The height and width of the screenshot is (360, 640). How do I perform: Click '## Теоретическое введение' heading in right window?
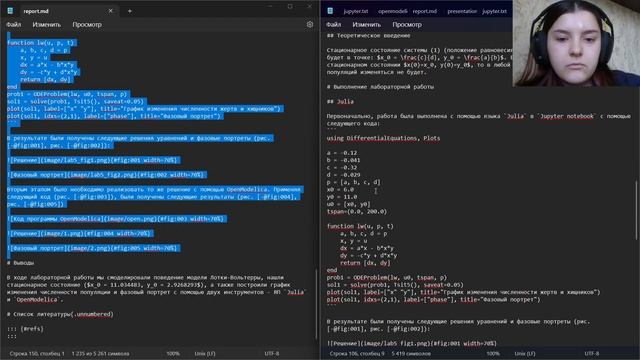pos(369,36)
